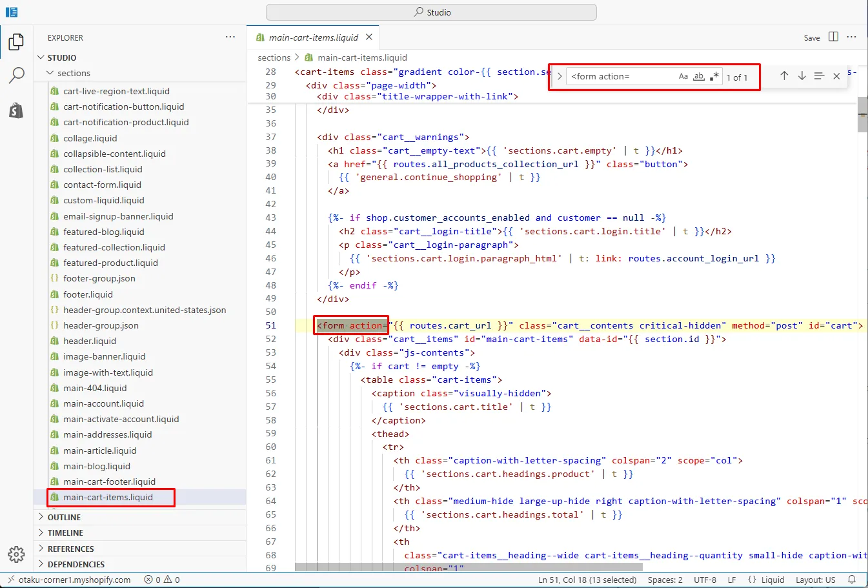Open editor more actions ellipsis menu

click(851, 37)
